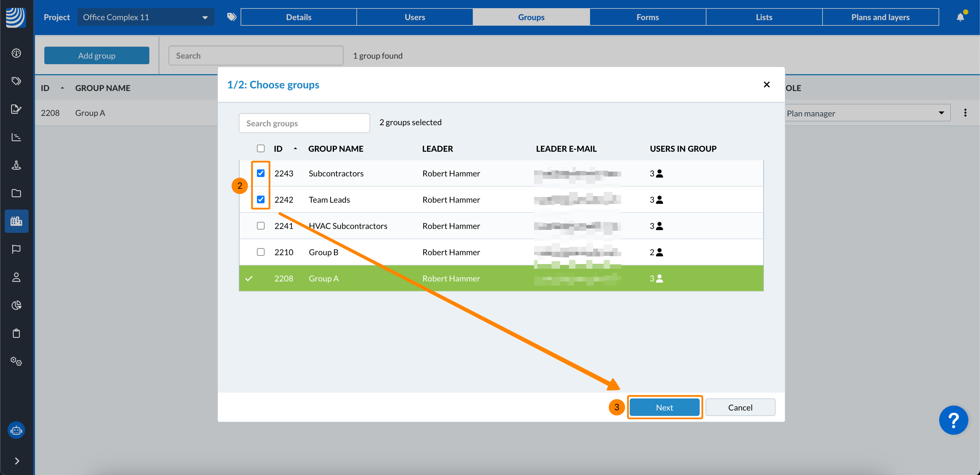The width and height of the screenshot is (980, 475).
Task: Click the notification bell icon
Action: (x=960, y=17)
